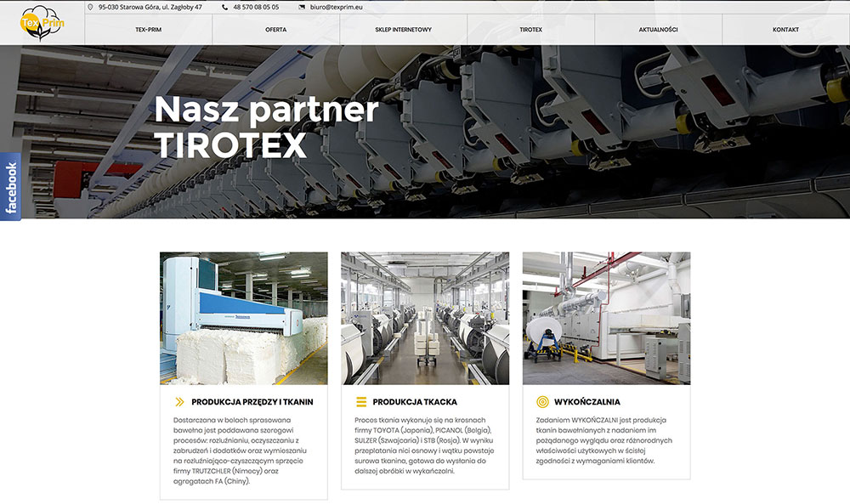Click the Tex Prim cotton logo
Image resolution: width=850 pixels, height=504 pixels.
(42, 23)
